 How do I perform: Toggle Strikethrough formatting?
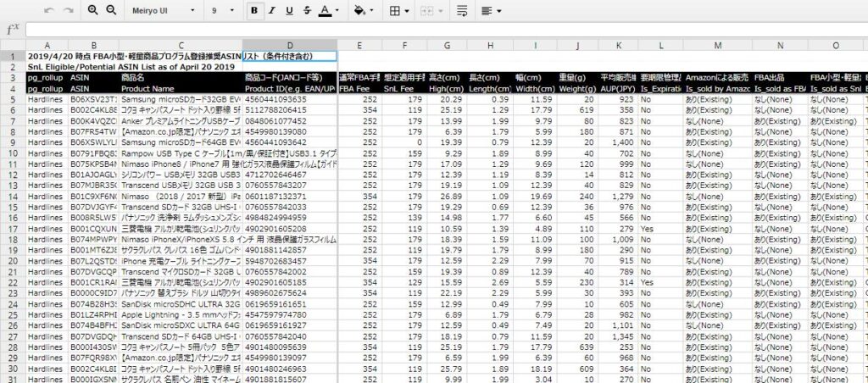pyautogui.click(x=307, y=10)
